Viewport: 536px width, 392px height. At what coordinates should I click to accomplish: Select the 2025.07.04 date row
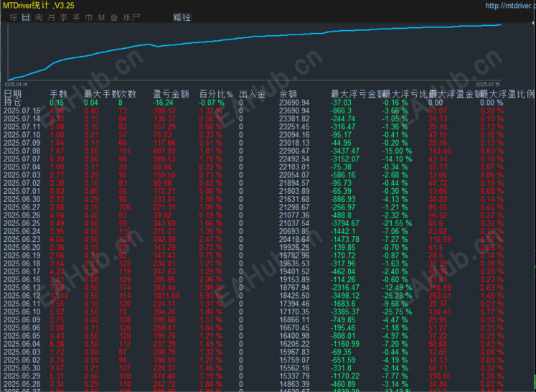click(x=22, y=167)
